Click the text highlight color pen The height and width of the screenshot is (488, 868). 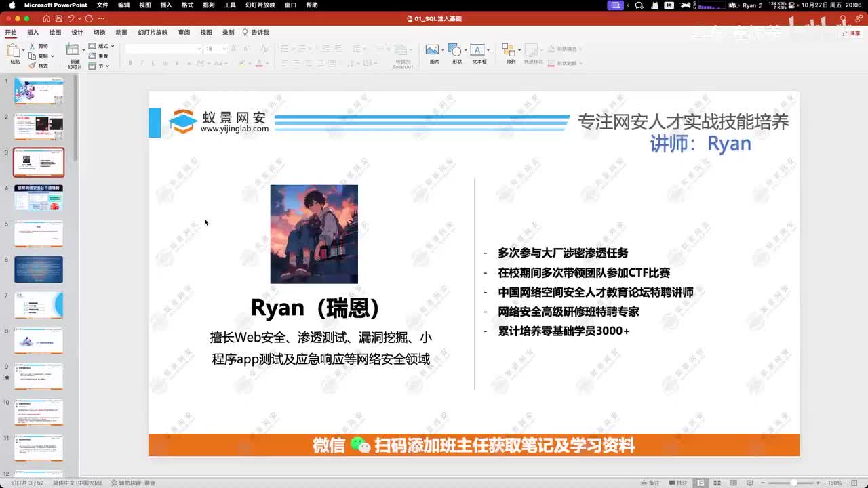click(241, 63)
